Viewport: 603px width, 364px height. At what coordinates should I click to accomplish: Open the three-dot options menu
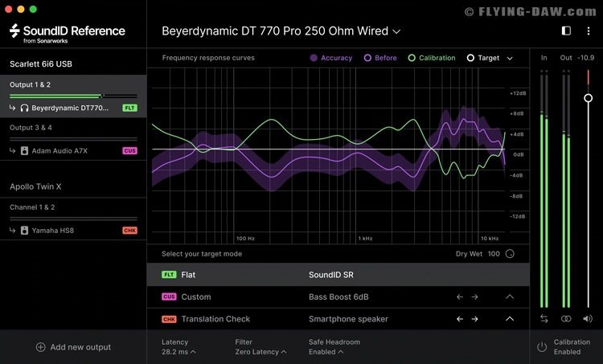click(588, 31)
